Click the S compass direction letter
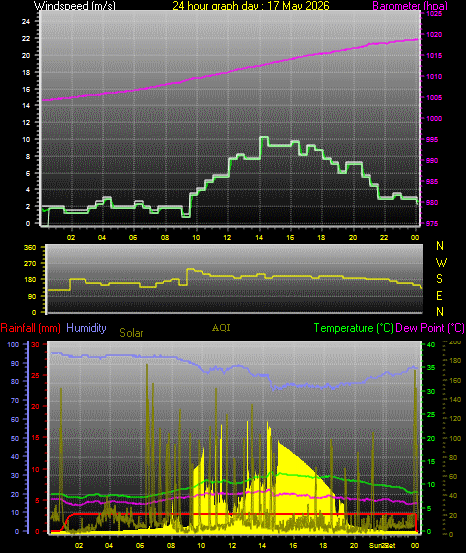 pos(440,279)
